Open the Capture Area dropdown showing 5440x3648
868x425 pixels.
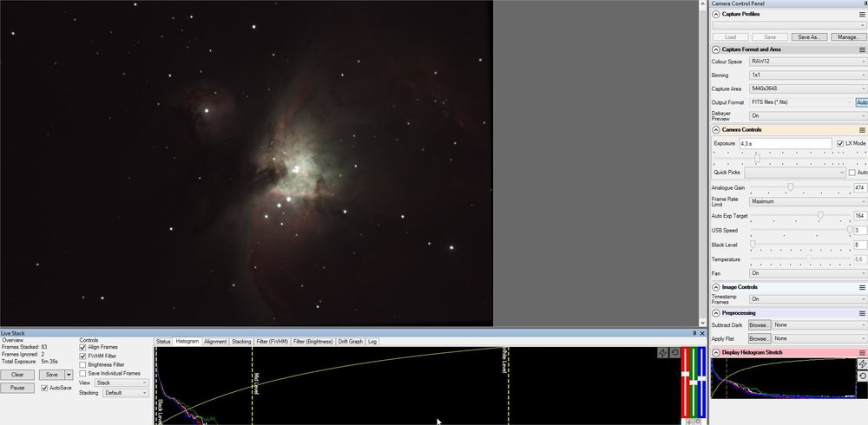808,88
